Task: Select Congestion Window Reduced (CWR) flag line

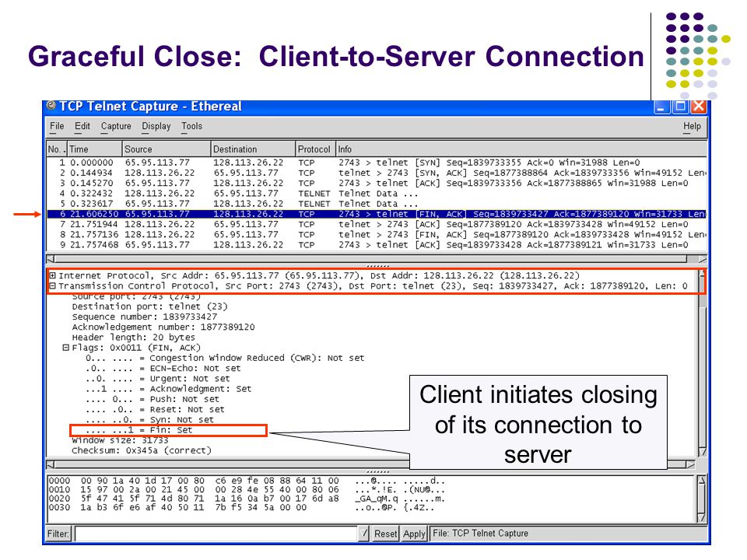Action: pyautogui.click(x=225, y=358)
